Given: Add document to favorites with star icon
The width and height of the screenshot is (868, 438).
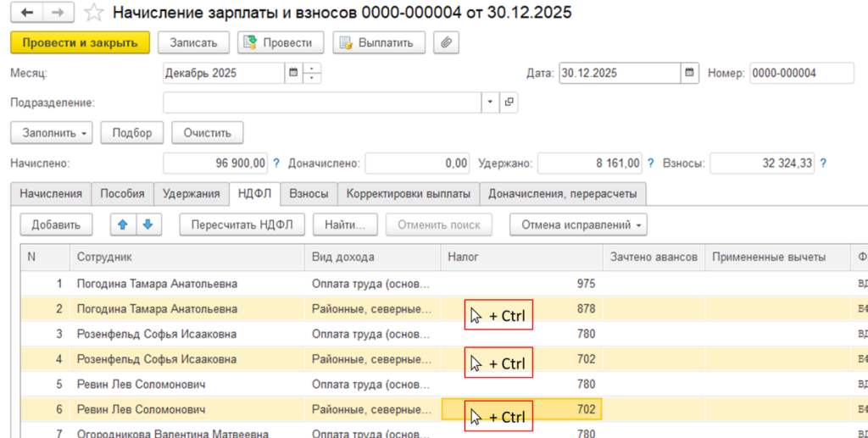Looking at the screenshot, I should coord(95,13).
